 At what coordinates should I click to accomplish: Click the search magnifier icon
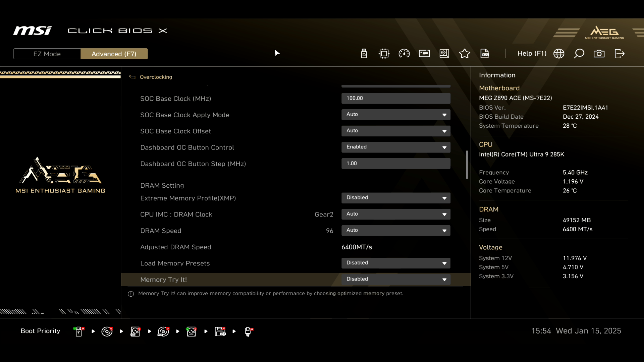tap(579, 54)
